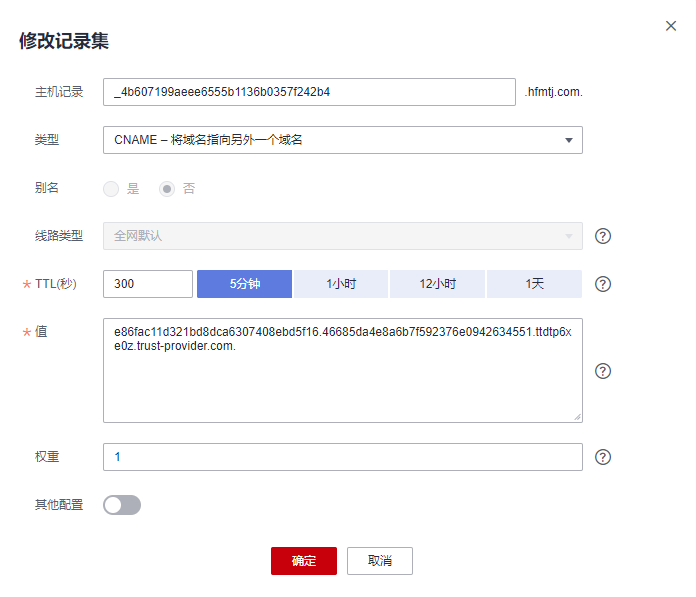Select the 否 alias radio button
This screenshot has height=597, width=696.
point(167,189)
